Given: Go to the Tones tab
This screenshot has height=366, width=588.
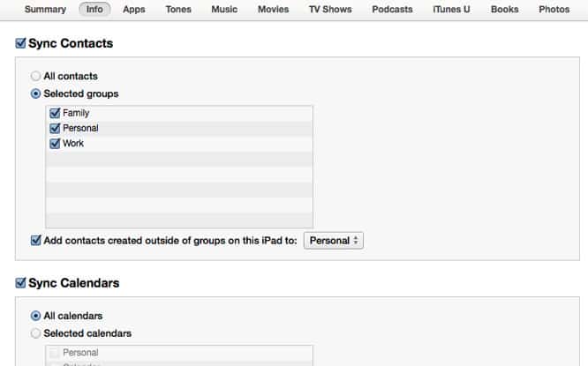Looking at the screenshot, I should (x=178, y=10).
